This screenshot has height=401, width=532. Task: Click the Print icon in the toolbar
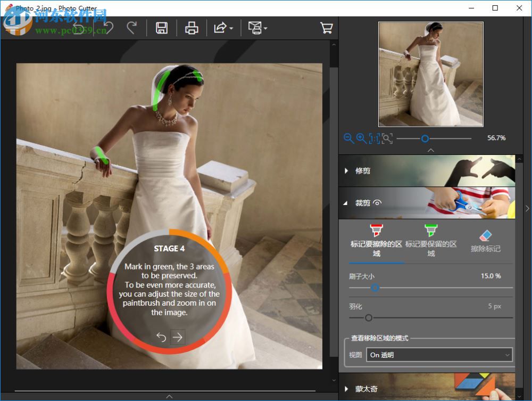192,28
